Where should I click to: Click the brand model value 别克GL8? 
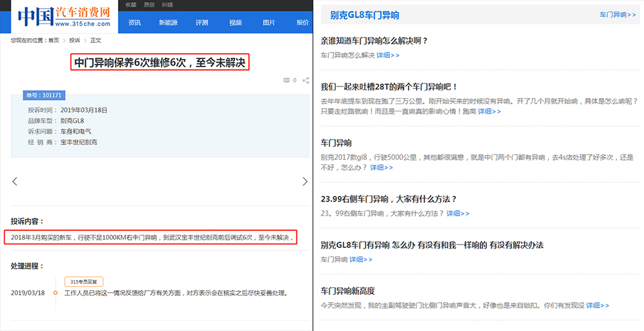tap(72, 121)
